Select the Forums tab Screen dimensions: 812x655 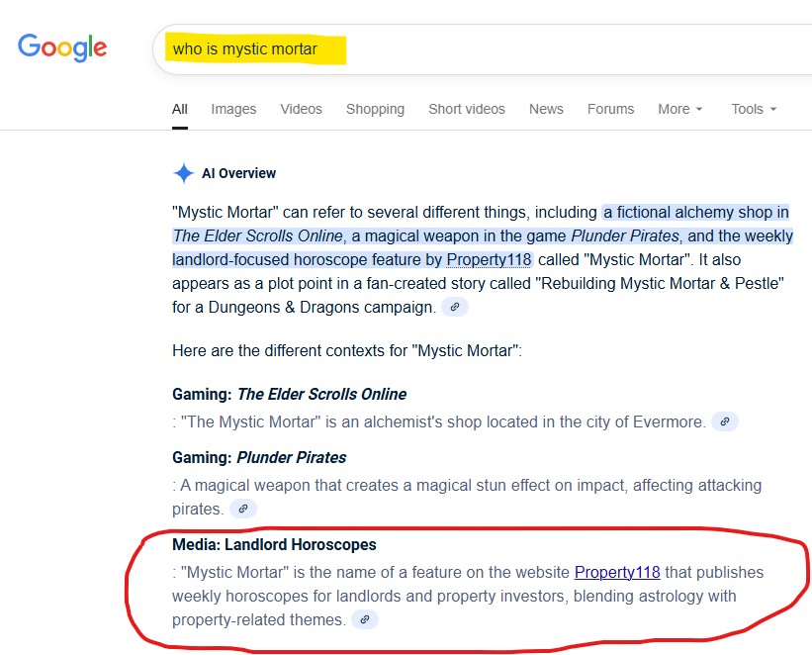[x=610, y=109]
